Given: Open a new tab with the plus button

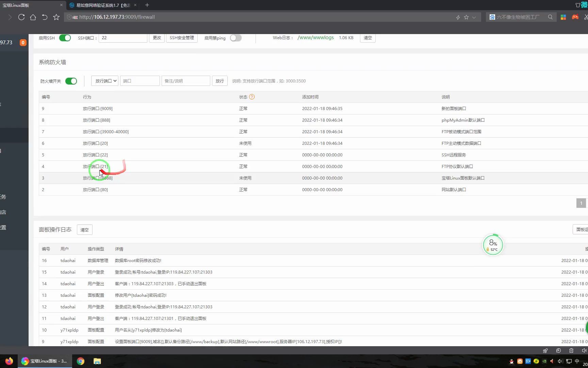Looking at the screenshot, I should 147,5.
